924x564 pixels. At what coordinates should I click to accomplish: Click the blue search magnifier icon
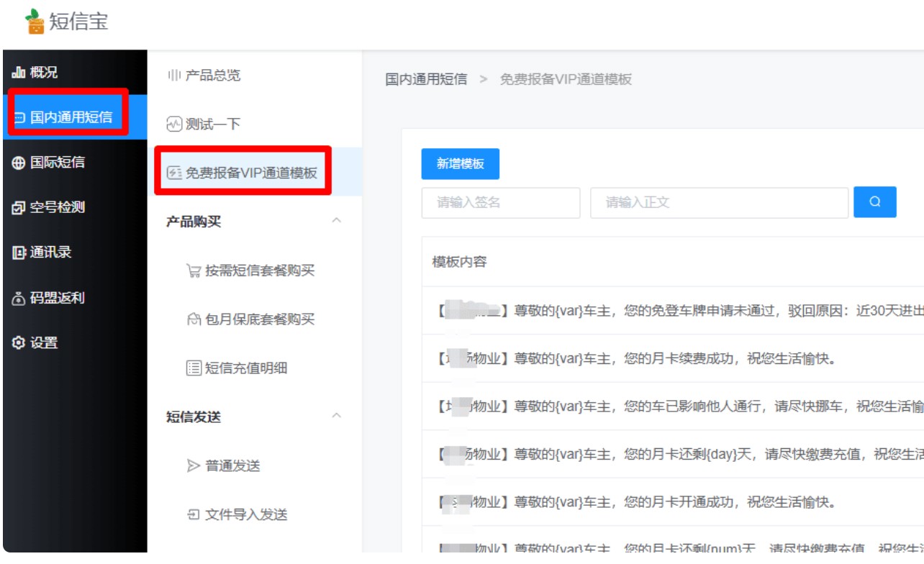[x=875, y=202]
